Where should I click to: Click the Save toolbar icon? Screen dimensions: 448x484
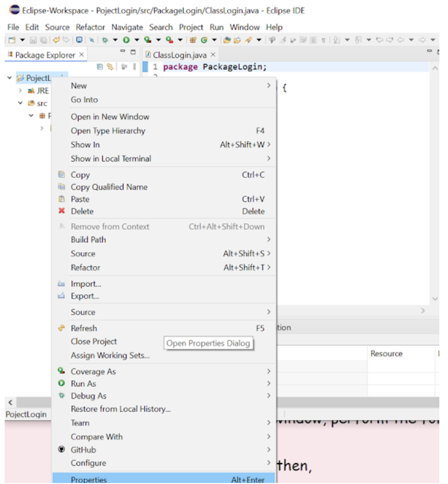(x=33, y=40)
